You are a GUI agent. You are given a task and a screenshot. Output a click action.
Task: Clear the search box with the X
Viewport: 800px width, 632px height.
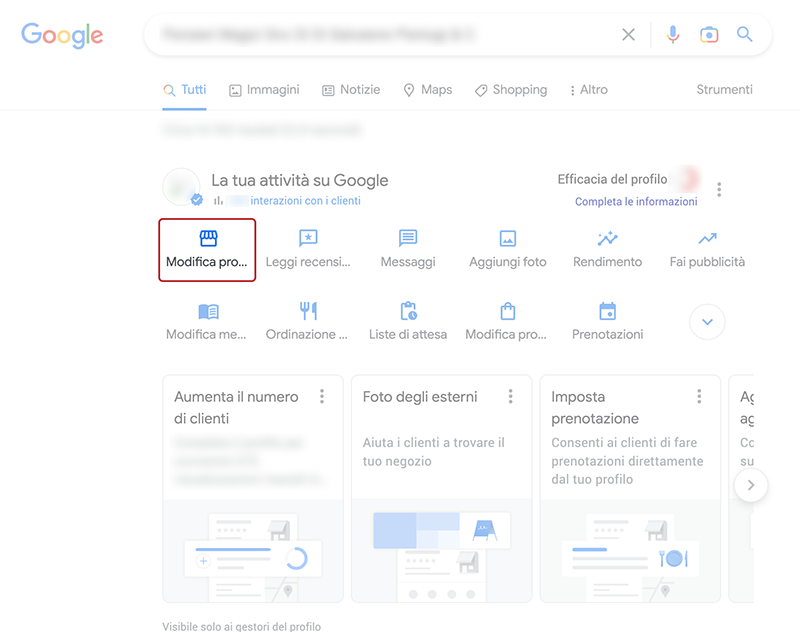coord(629,35)
